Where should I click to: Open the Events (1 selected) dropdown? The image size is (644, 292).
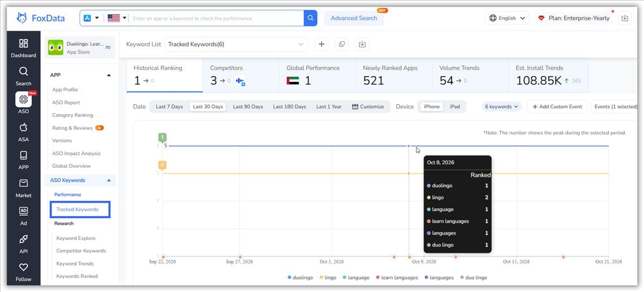(614, 106)
